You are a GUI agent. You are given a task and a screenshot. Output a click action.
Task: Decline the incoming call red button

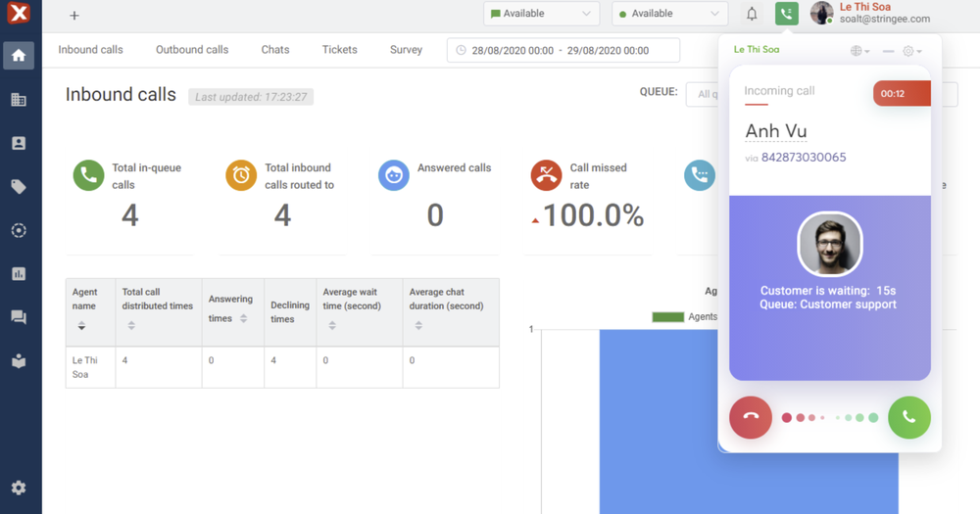pyautogui.click(x=751, y=417)
